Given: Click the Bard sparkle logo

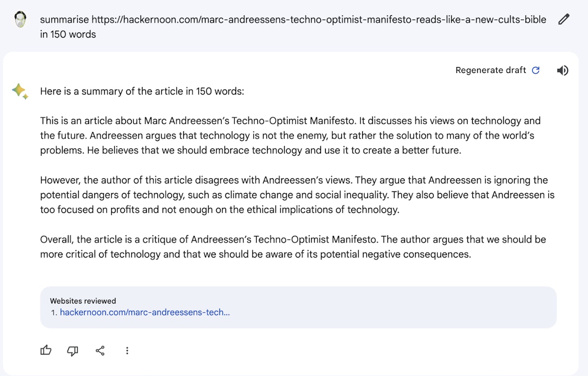Looking at the screenshot, I should 20,91.
